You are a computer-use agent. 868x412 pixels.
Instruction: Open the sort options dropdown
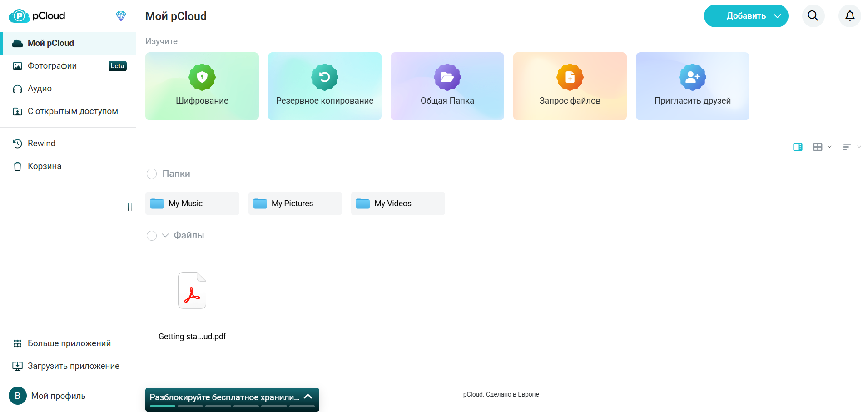point(852,147)
